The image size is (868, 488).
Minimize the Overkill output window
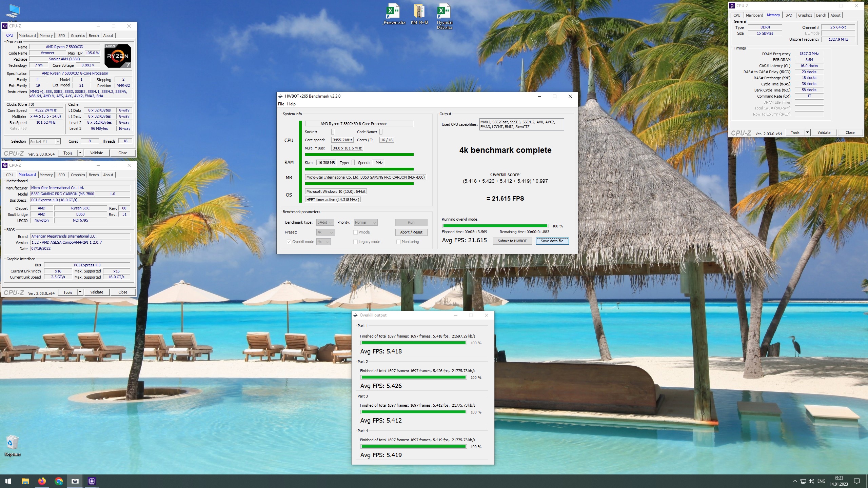click(x=456, y=315)
